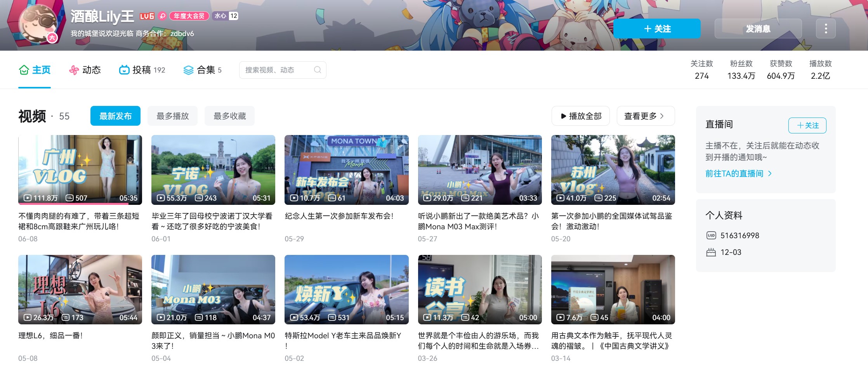
Task: Enable 最新发布 sorting
Action: click(115, 116)
